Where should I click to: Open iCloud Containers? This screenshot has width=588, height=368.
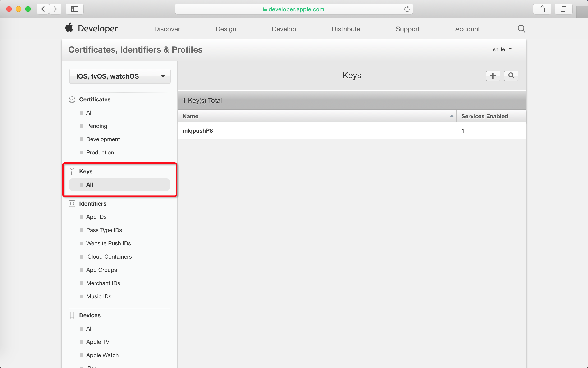click(x=109, y=257)
